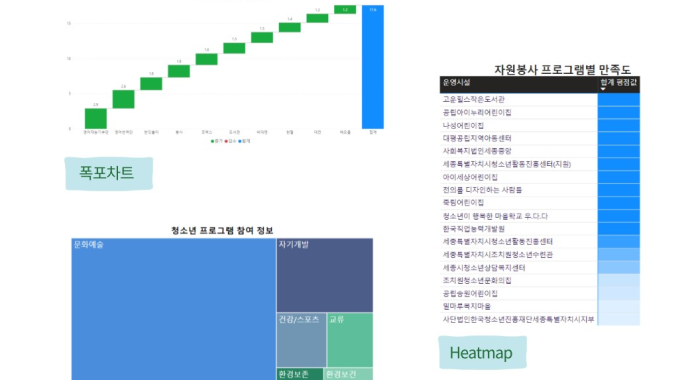Click the sort arrow under 합계 평점값 header

pyautogui.click(x=603, y=89)
